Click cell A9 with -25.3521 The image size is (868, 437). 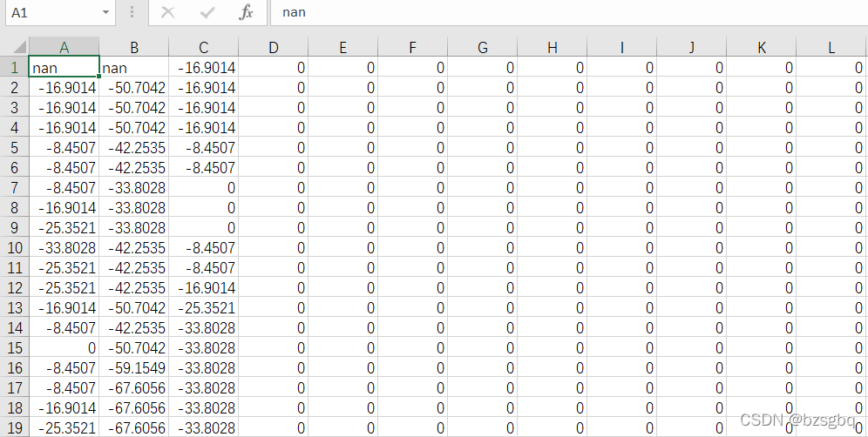point(64,227)
